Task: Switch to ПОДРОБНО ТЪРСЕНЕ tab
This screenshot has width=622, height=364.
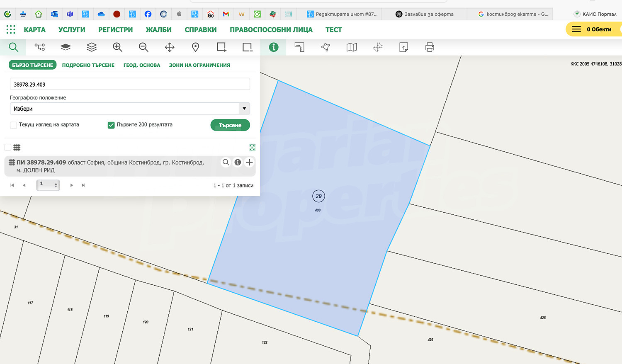Action: 88,65
